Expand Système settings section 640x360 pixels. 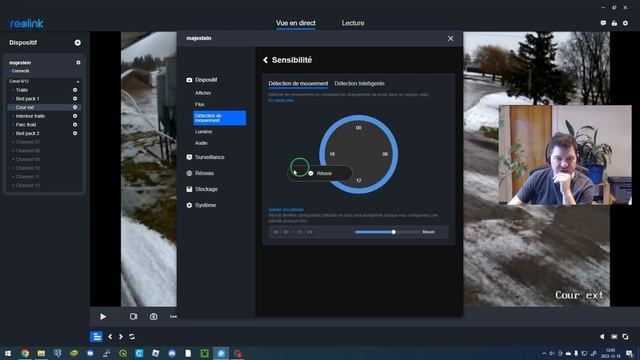coord(201,205)
